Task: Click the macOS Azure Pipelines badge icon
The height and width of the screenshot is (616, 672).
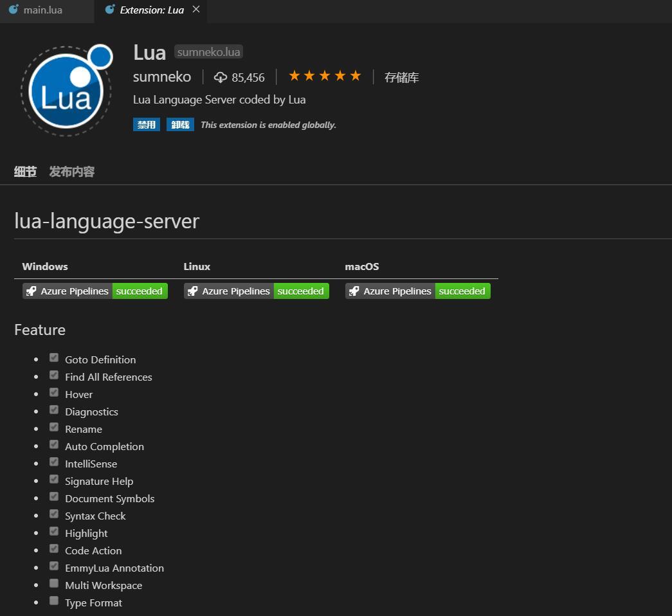Action: [354, 291]
